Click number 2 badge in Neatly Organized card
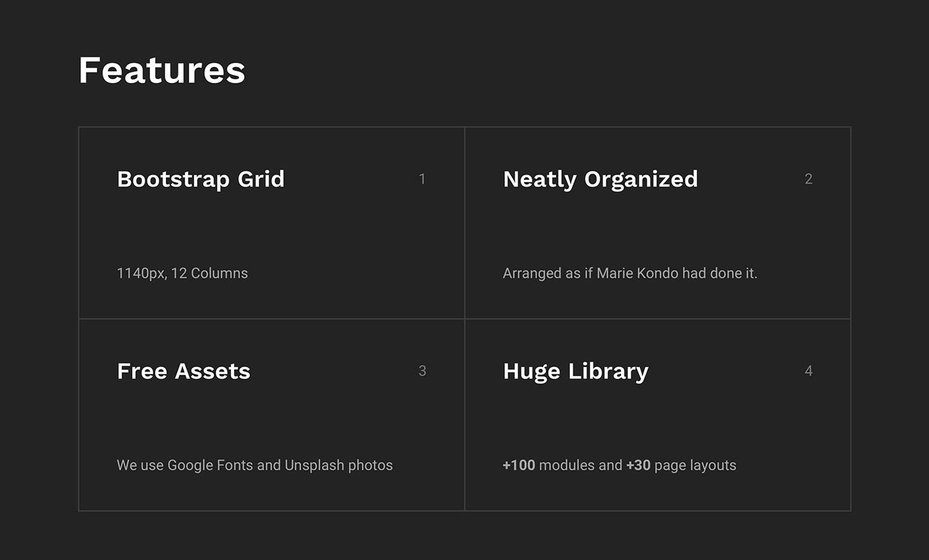Screen dimensions: 929x560 808,179
